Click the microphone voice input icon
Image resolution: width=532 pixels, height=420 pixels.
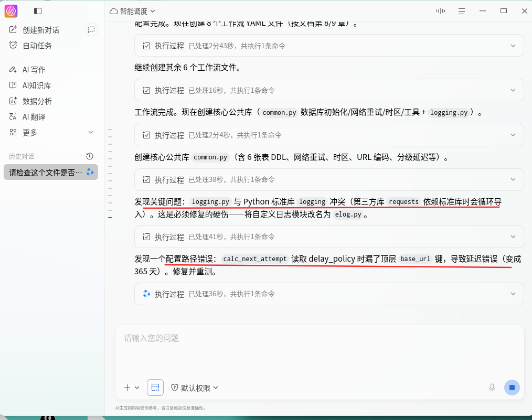pyautogui.click(x=492, y=387)
